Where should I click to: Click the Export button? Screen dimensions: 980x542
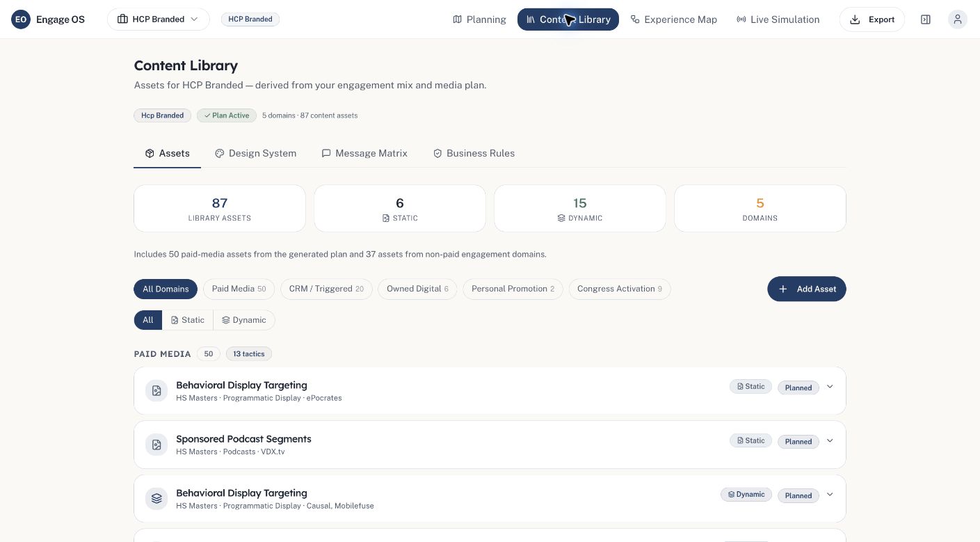click(872, 19)
